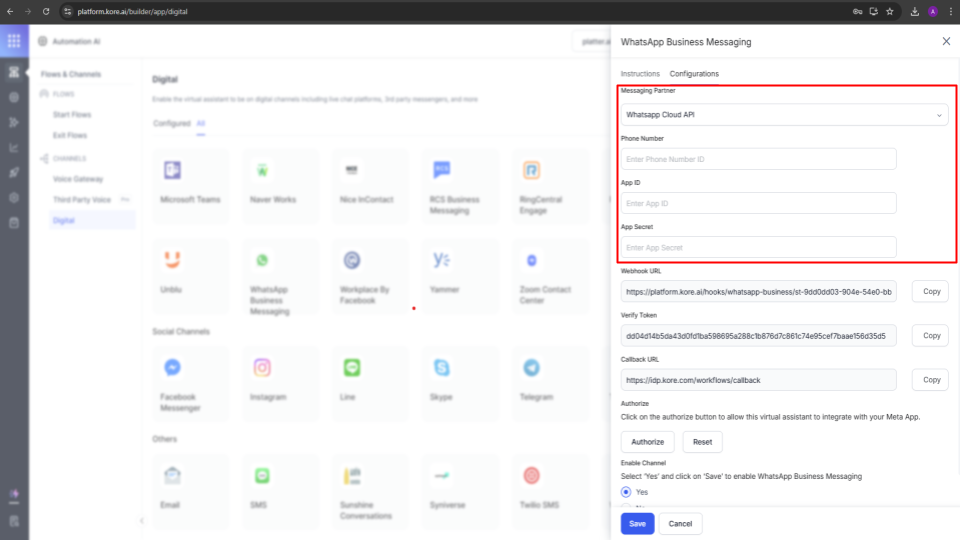Click the Authorize button
The image size is (960, 540).
[647, 441]
